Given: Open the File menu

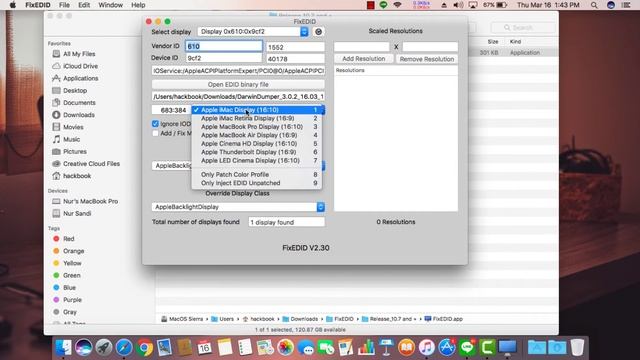Looking at the screenshot, I should point(64,5).
